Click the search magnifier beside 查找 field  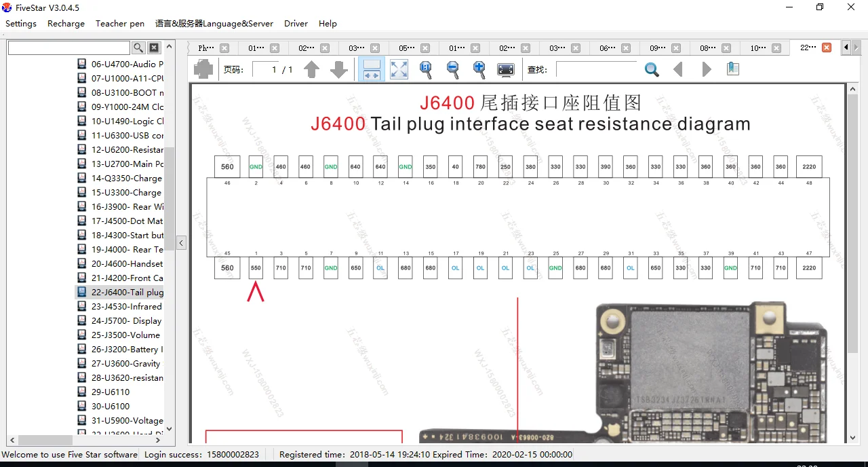(x=652, y=69)
